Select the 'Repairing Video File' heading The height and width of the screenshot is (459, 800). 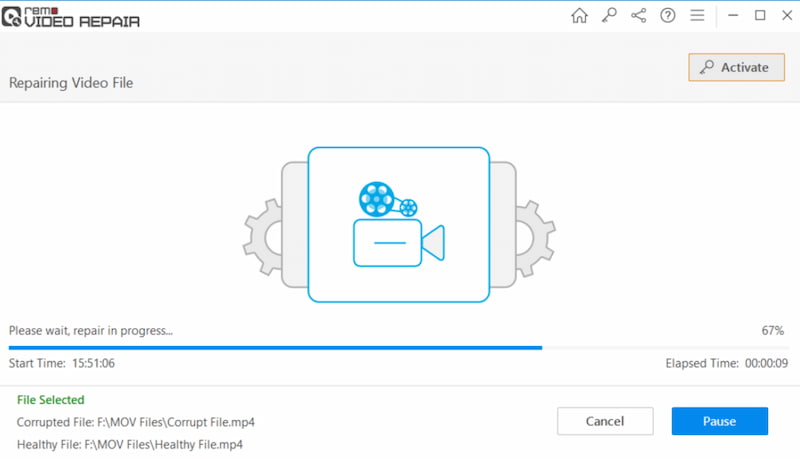click(x=71, y=83)
